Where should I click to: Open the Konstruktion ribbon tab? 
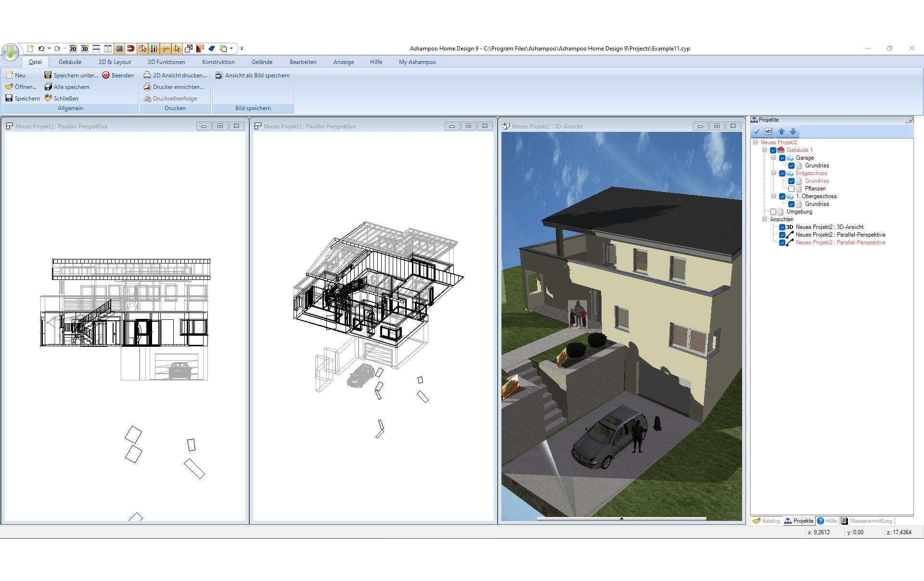tap(218, 62)
